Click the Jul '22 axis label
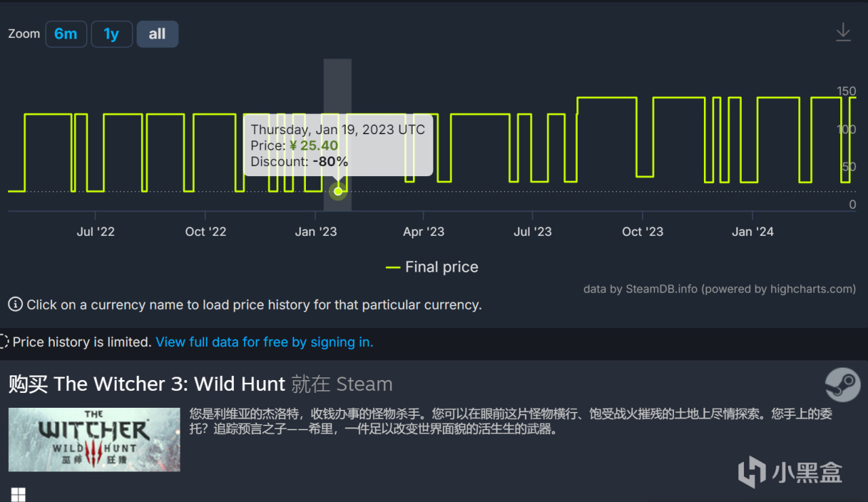The height and width of the screenshot is (502, 868). (x=96, y=232)
